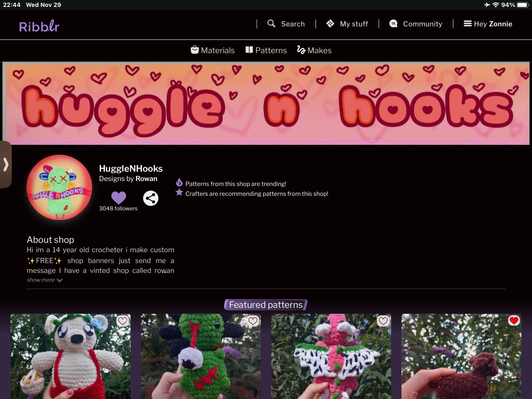
Task: Click the 3048 followers count
Action: [118, 208]
